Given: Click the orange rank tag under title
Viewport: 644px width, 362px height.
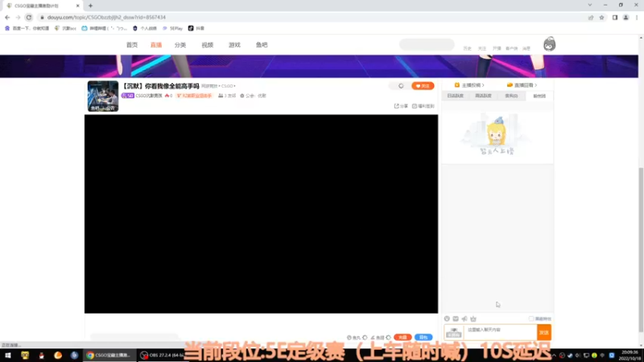Looking at the screenshot, I should pos(194,96).
